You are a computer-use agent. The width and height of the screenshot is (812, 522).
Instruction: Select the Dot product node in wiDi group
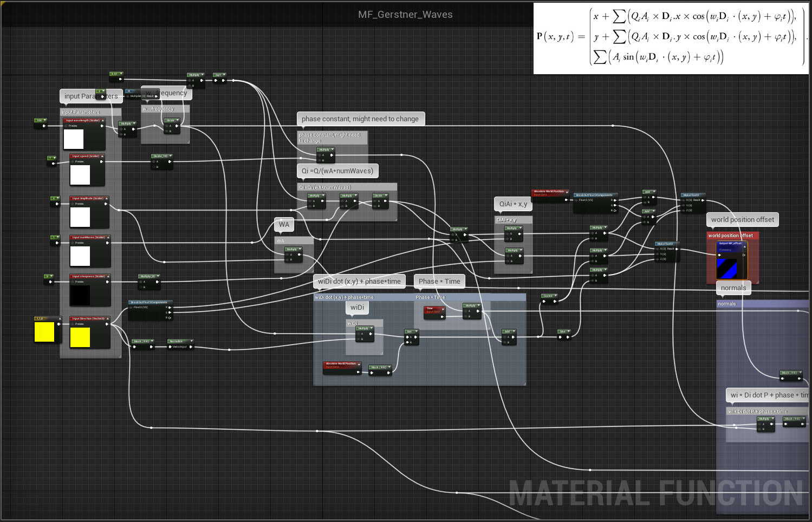(x=411, y=336)
